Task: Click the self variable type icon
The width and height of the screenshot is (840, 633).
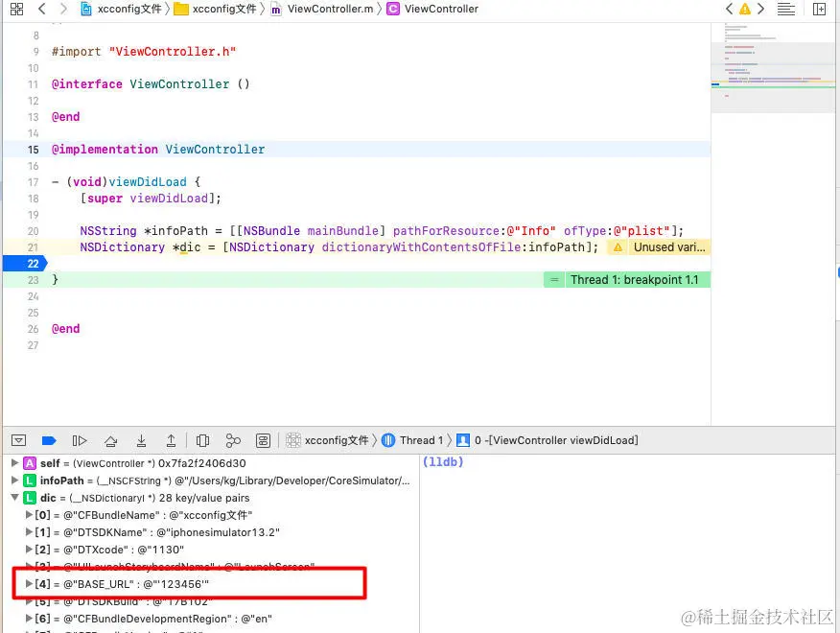Action: 30,463
